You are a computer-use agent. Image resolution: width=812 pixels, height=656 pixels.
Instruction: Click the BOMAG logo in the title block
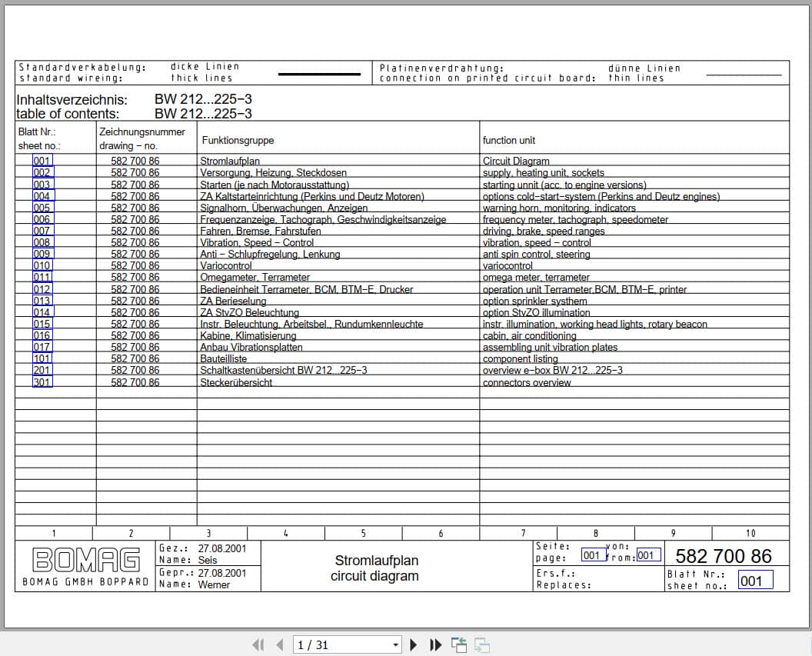(86, 560)
